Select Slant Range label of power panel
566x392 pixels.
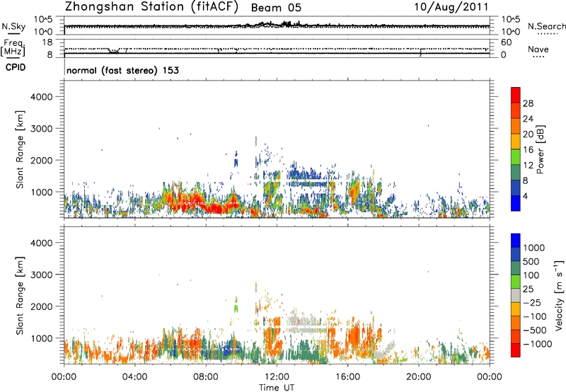click(x=20, y=149)
